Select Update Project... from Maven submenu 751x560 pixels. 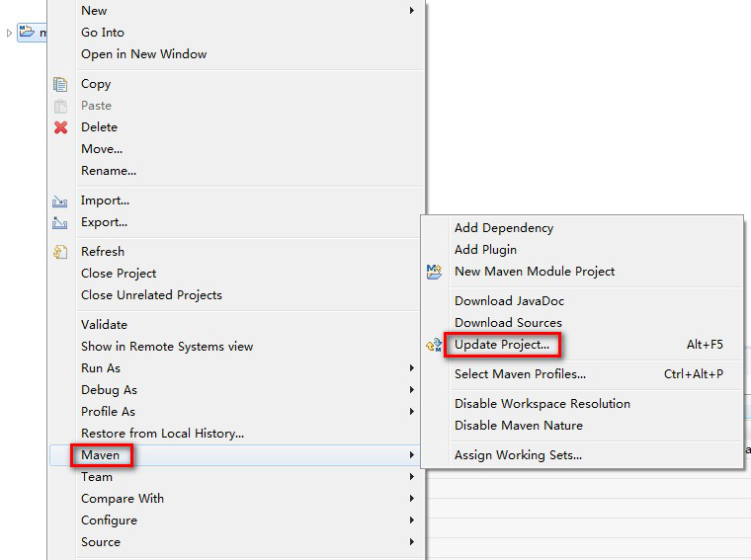tap(502, 345)
